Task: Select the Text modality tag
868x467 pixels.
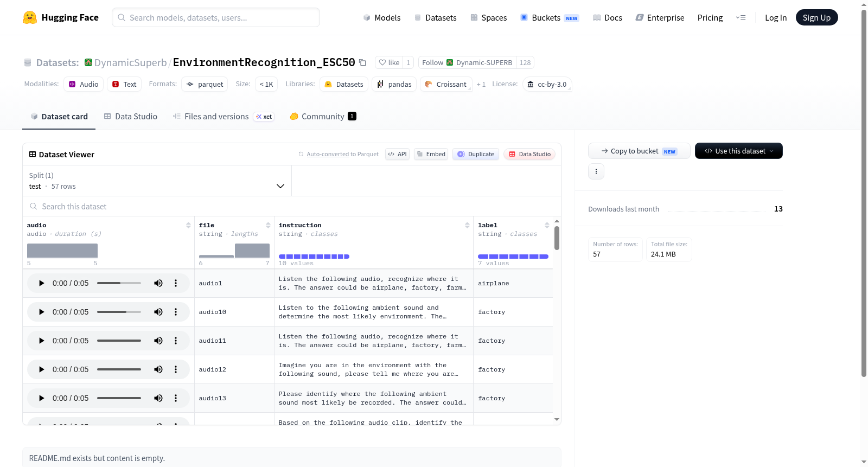Action: pyautogui.click(x=124, y=84)
